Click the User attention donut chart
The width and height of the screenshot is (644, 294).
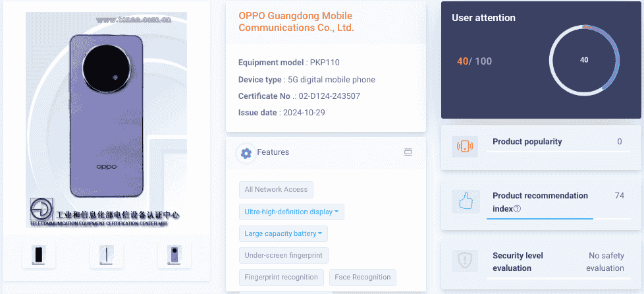tap(584, 60)
